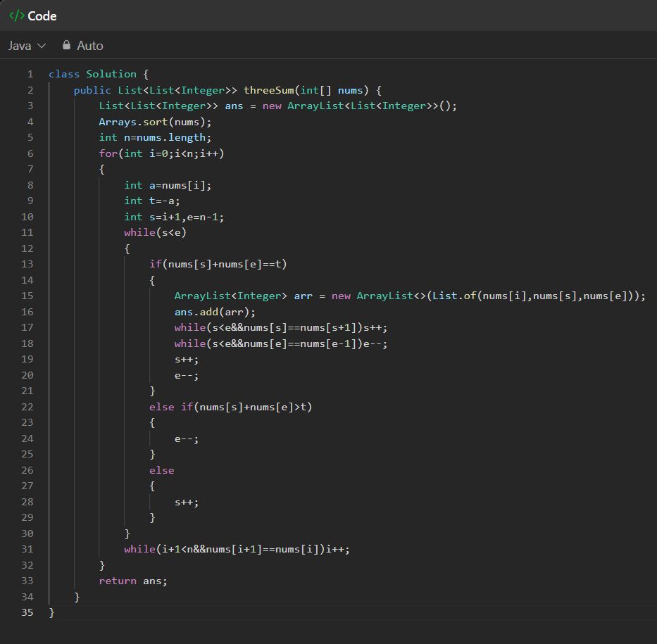Click the chevron next to Java

42,46
